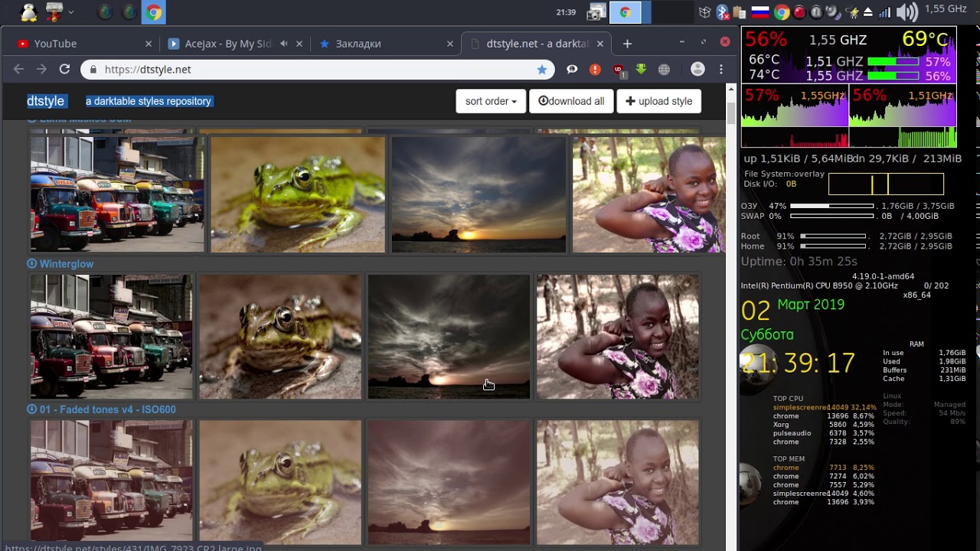
Task: Open the Chrome launcher in the panel
Action: (154, 12)
